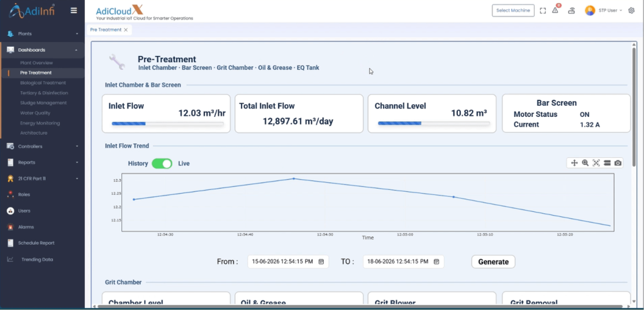Open Biological Treatment dashboard
This screenshot has width=644, height=310.
pyautogui.click(x=43, y=83)
